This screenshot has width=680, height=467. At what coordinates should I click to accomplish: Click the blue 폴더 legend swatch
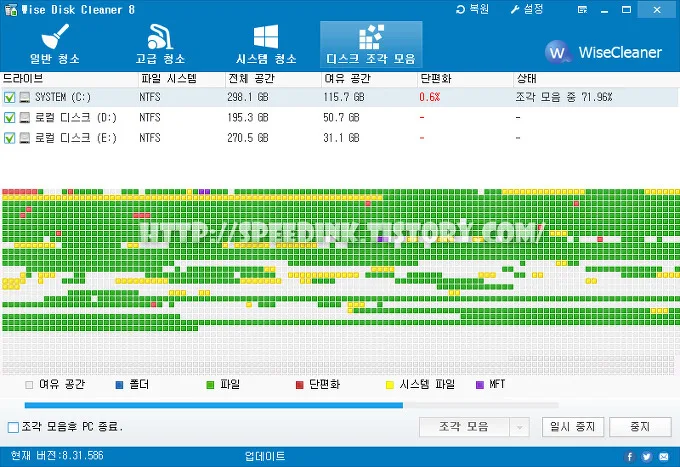[120, 385]
